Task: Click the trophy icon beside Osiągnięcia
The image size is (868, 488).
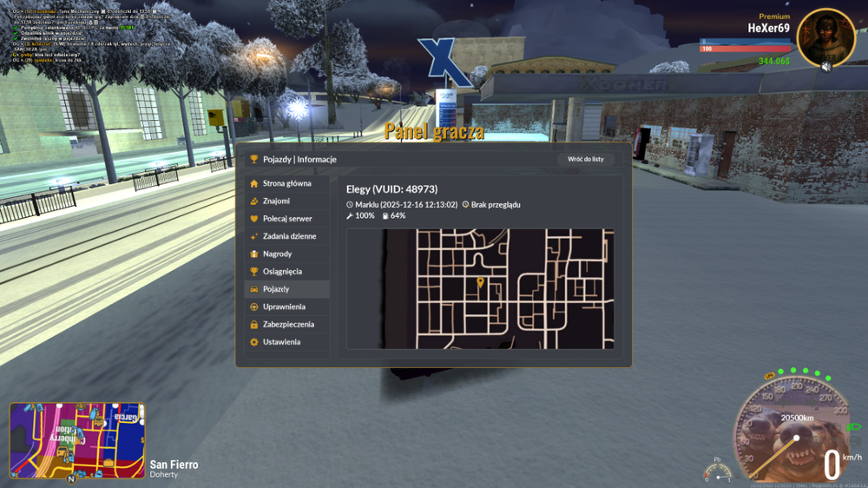Action: [x=254, y=272]
